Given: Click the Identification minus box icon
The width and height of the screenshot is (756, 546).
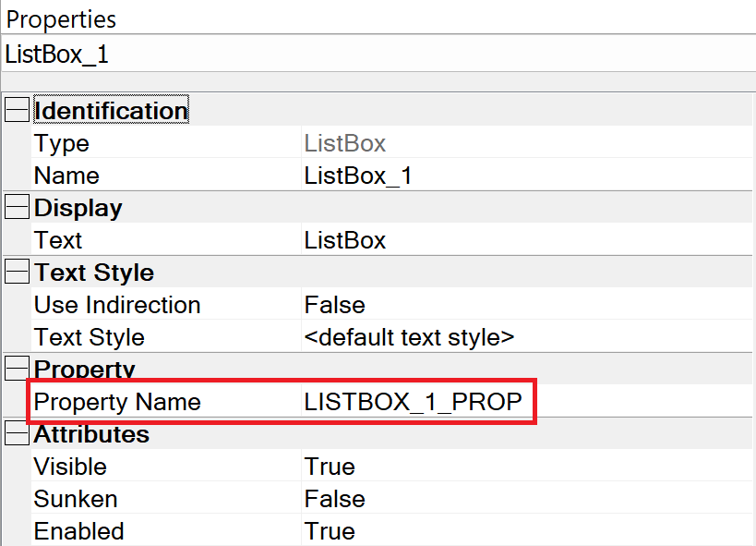Looking at the screenshot, I should coord(16,108).
